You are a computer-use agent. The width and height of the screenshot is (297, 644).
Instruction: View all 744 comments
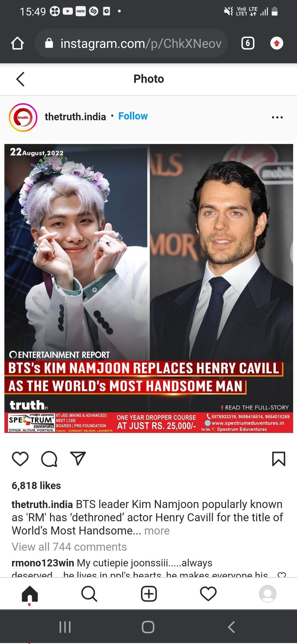[69, 547]
